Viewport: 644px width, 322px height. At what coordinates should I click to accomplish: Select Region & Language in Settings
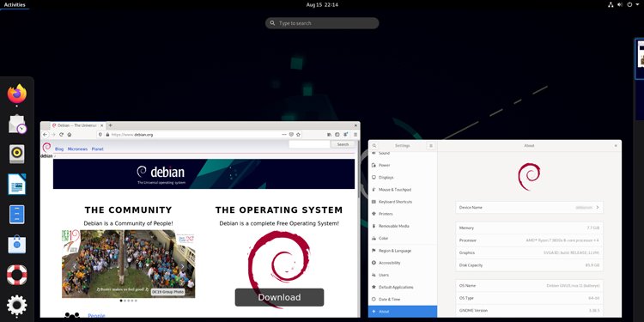[x=403, y=251]
